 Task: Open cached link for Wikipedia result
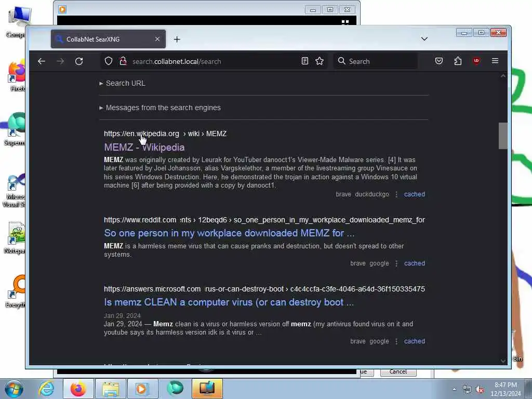(414, 194)
